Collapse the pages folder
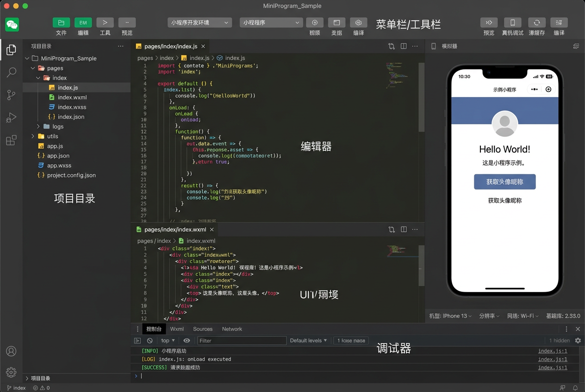 [x=33, y=68]
